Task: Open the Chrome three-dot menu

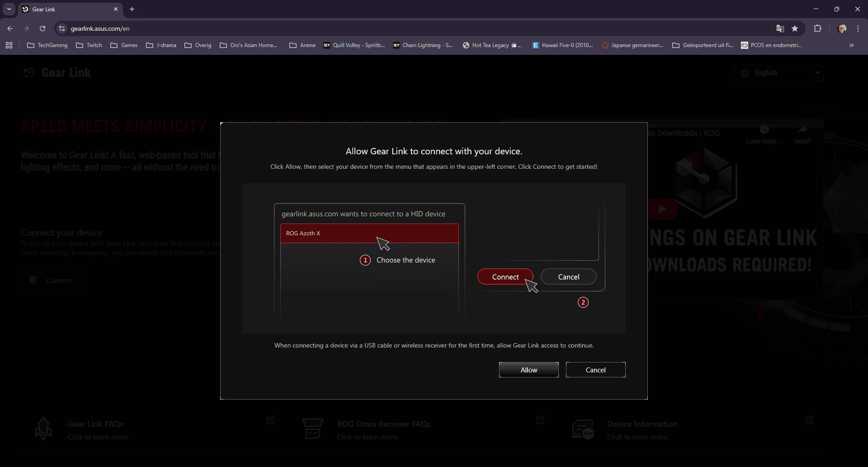Action: click(x=858, y=29)
